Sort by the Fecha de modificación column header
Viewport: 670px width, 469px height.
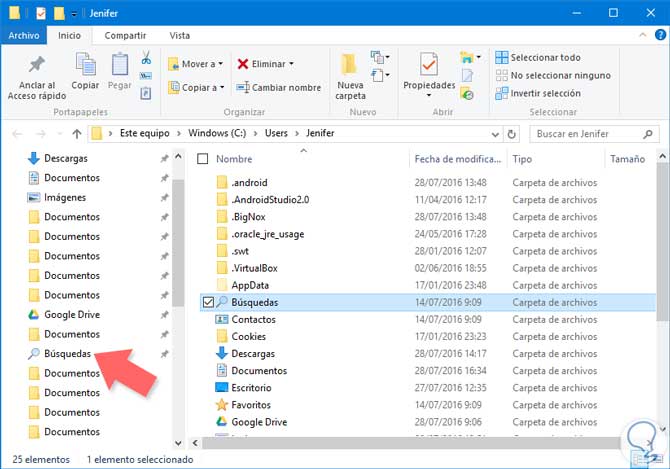[458, 159]
